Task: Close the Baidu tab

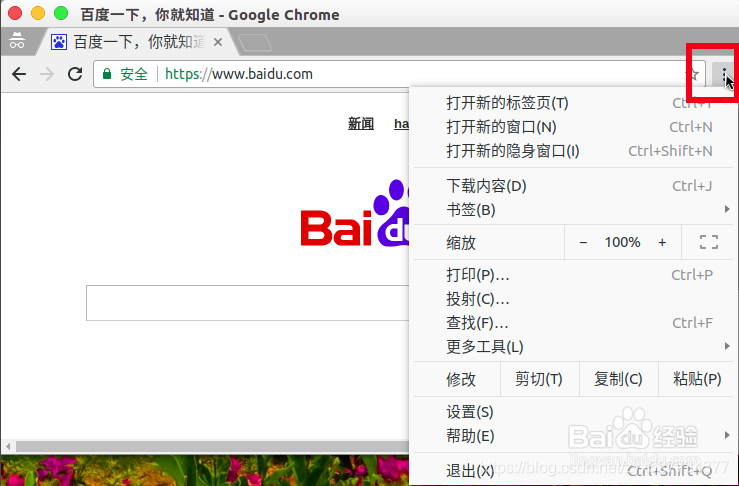Action: click(218, 42)
